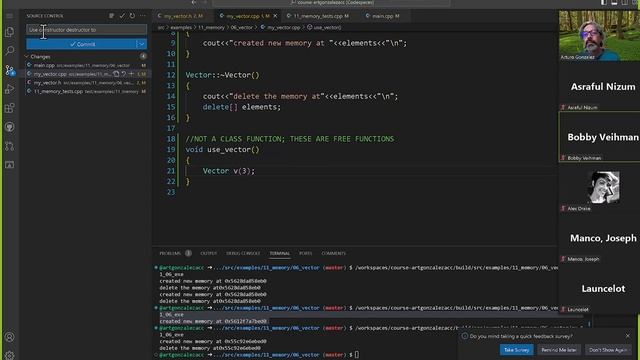This screenshot has width=640, height=360.
Task: Click the 'Vector::~Vector()' destructor line
Action: click(x=222, y=75)
